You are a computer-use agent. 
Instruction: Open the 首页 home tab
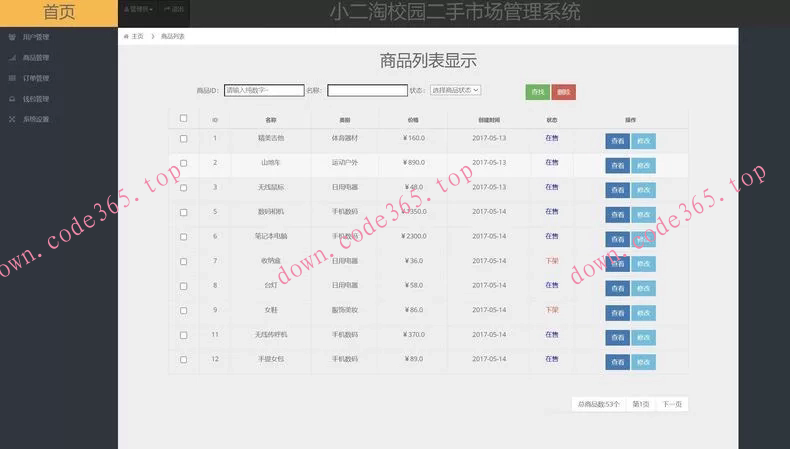pyautogui.click(x=59, y=13)
